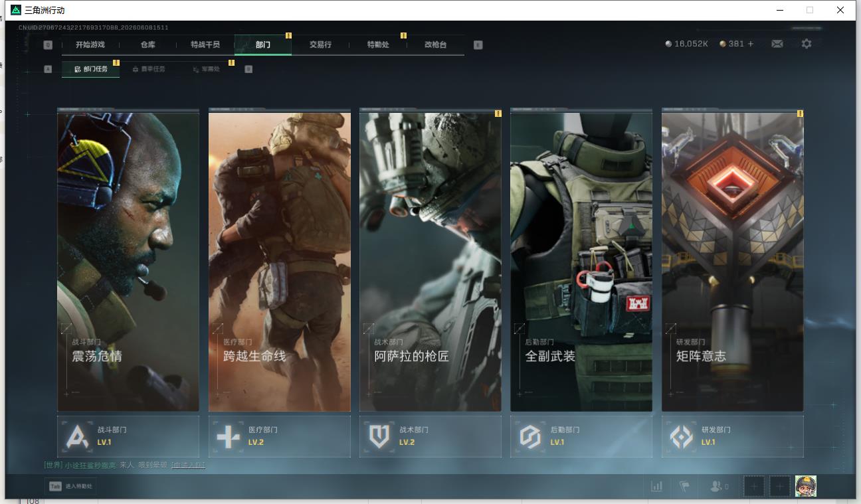Image resolution: width=861 pixels, height=504 pixels.
Task: Click the 申请入队 link in world chat
Action: pyautogui.click(x=188, y=465)
